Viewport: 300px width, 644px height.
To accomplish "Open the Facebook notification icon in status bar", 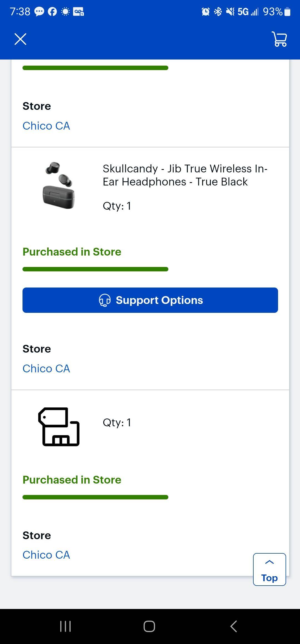I will (x=52, y=11).
